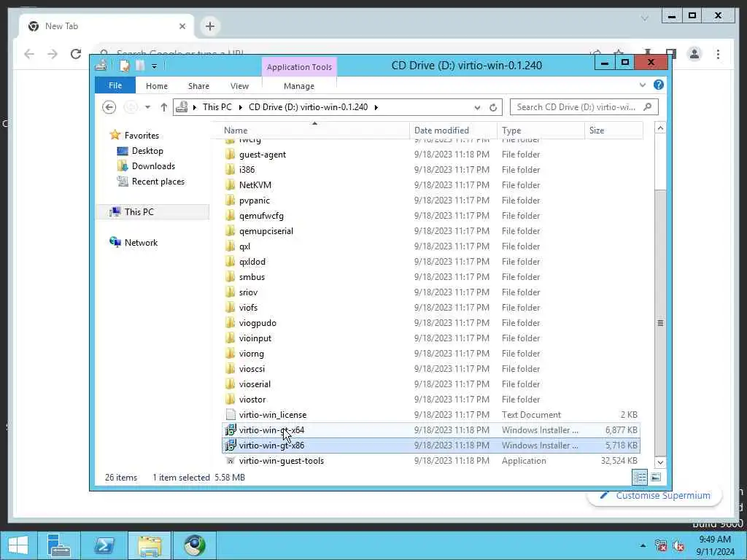Open Downloads in Favorites

(153, 166)
